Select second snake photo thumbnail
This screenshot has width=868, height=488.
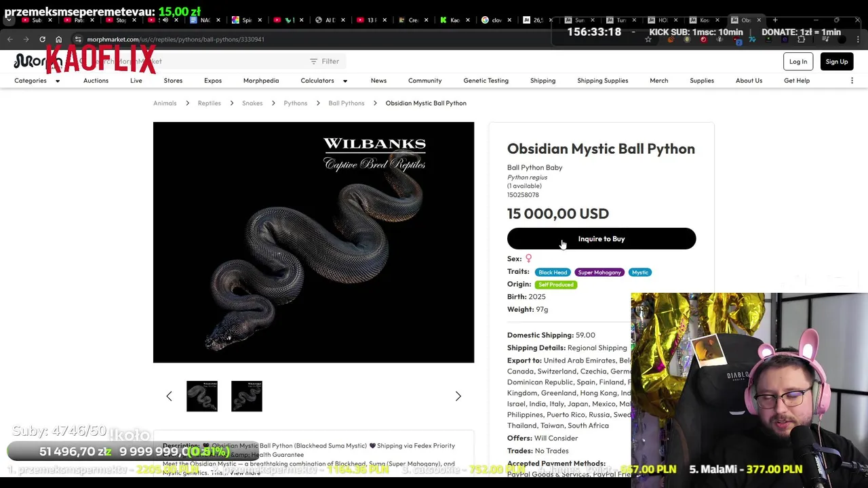coord(247,396)
